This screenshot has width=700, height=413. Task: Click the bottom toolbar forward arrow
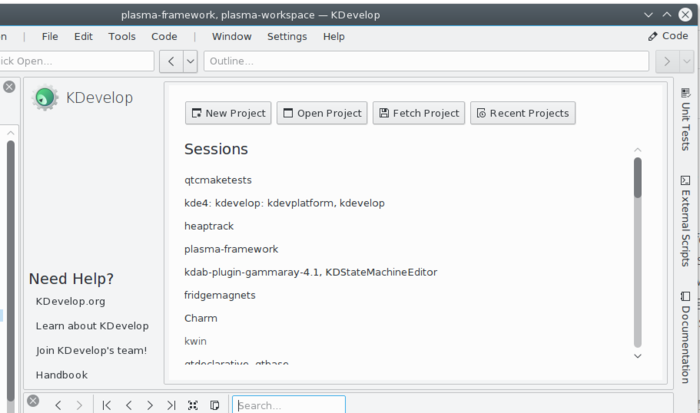[x=79, y=405]
